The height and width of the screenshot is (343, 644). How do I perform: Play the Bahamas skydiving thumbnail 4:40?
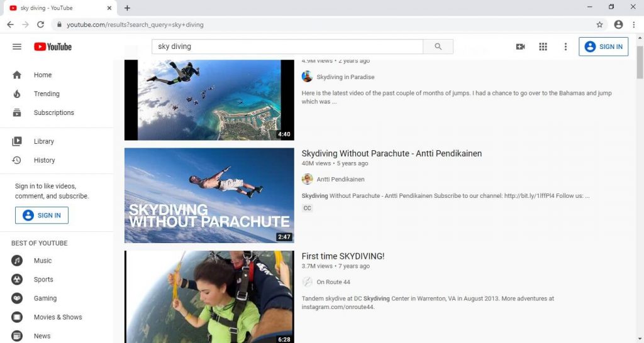[209, 100]
